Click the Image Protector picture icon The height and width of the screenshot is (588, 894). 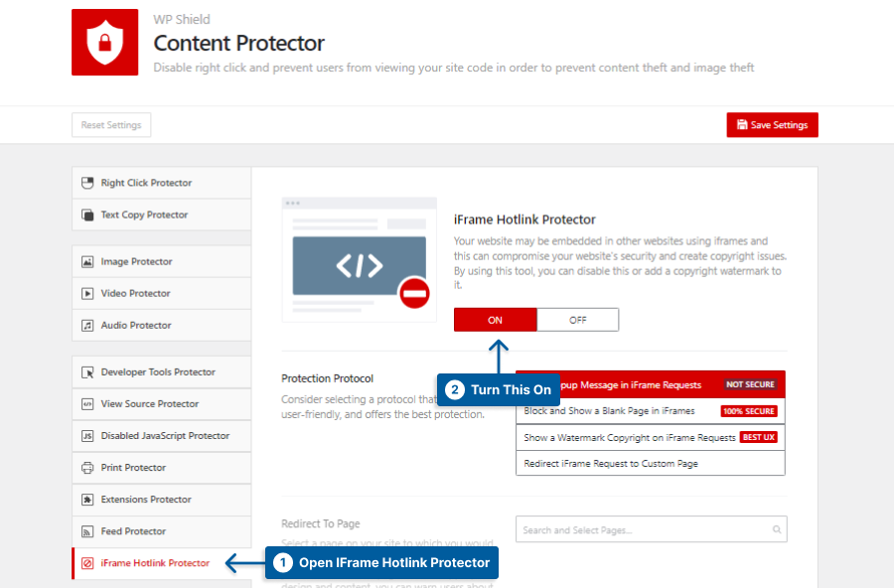[87, 262]
